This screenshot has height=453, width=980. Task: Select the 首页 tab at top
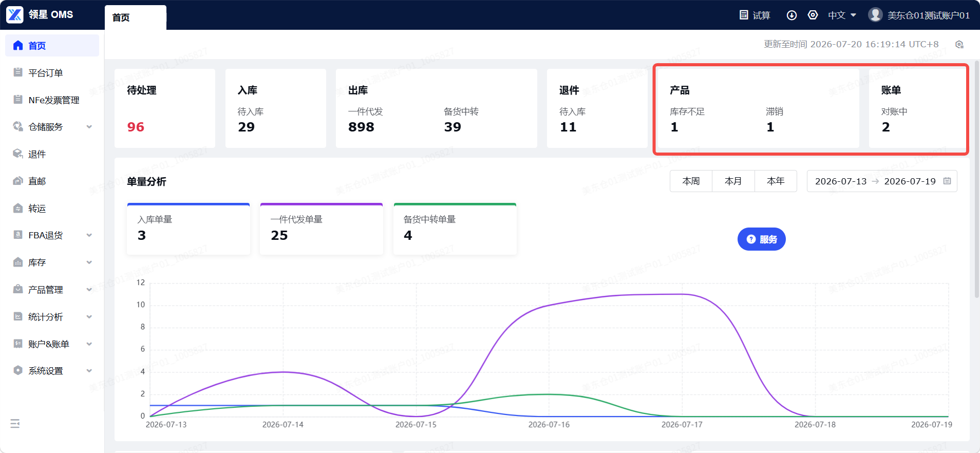(136, 17)
